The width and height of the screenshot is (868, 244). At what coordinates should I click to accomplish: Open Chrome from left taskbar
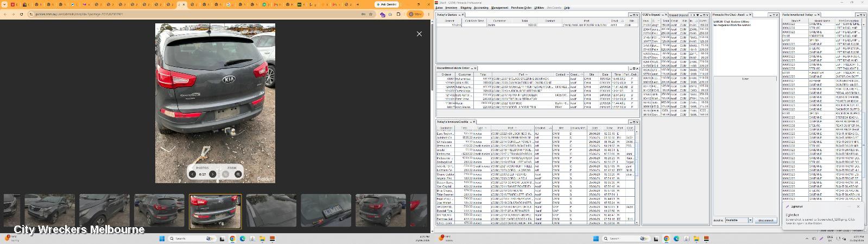pyautogui.click(x=232, y=239)
